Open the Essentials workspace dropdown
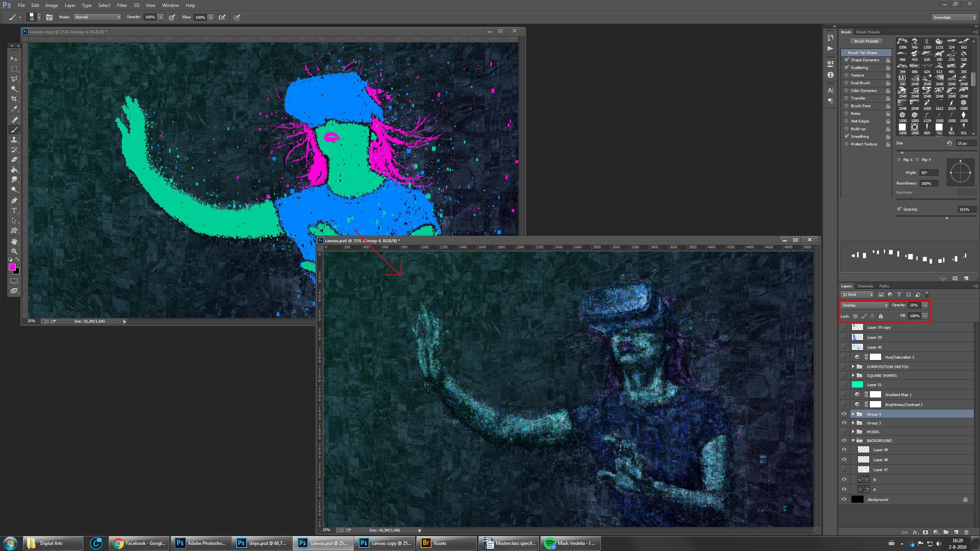980x551 pixels. pos(954,18)
